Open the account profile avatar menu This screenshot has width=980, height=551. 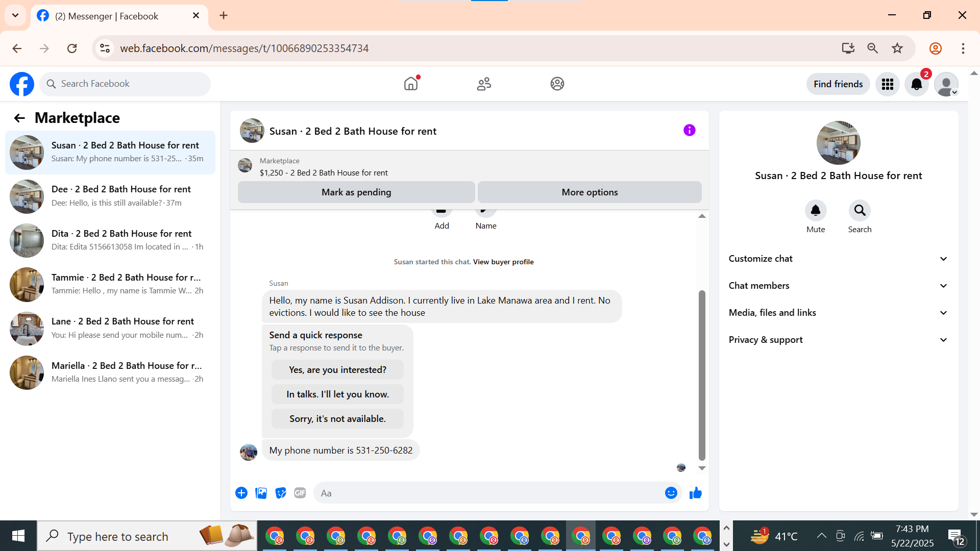click(946, 84)
